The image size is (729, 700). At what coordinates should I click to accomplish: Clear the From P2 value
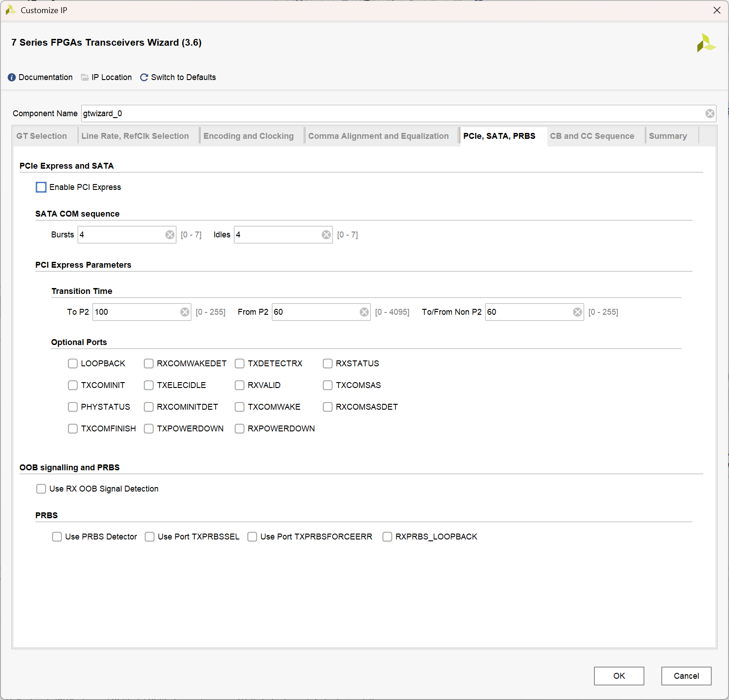click(x=364, y=312)
